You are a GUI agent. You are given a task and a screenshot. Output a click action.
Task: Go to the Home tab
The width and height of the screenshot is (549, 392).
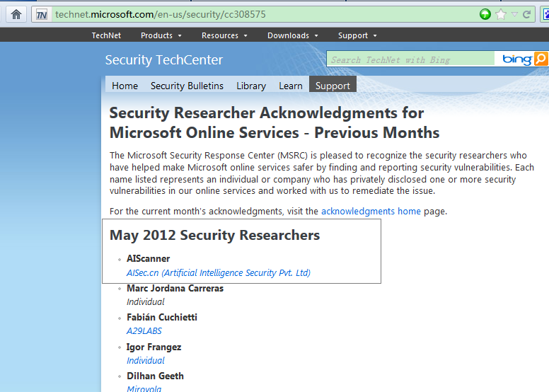(125, 86)
